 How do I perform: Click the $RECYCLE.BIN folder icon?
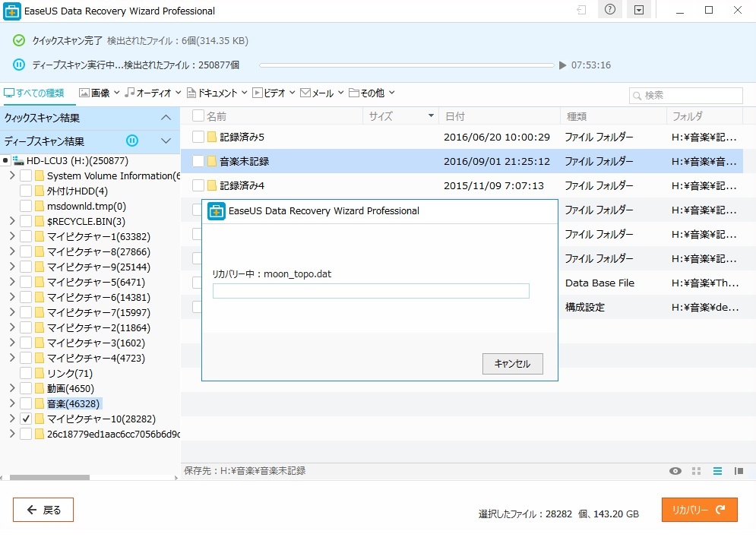(x=40, y=221)
